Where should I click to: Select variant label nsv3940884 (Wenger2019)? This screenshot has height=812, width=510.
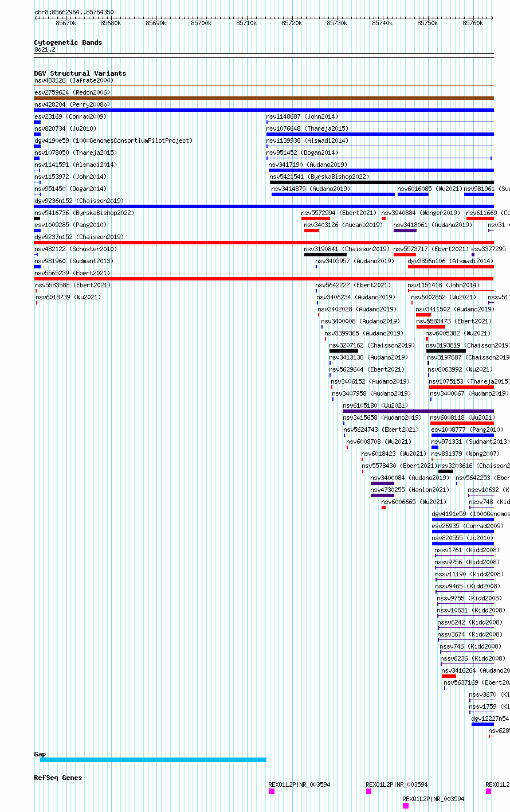tap(421, 213)
